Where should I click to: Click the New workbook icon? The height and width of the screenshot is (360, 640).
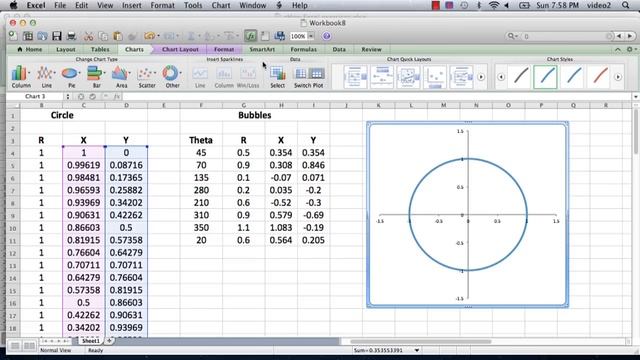pos(13,36)
